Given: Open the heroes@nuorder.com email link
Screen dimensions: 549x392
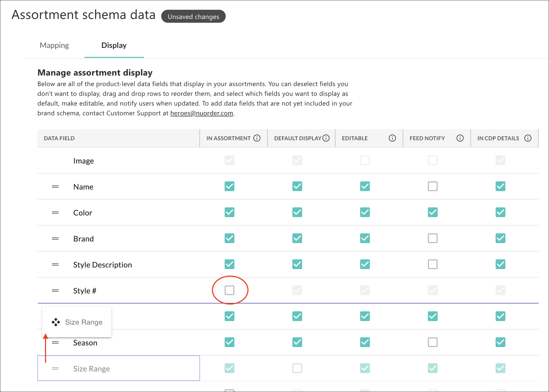Looking at the screenshot, I should [x=202, y=113].
